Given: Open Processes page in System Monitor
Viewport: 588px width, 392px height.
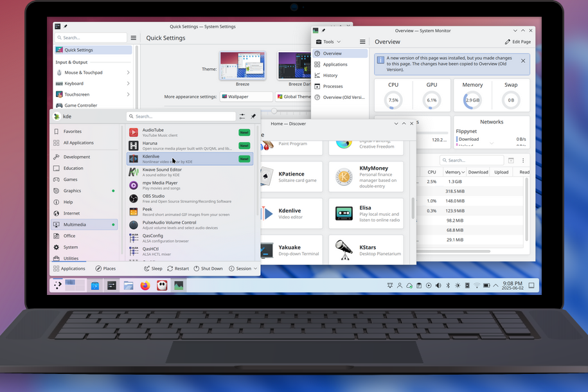Looking at the screenshot, I should (x=340, y=86).
